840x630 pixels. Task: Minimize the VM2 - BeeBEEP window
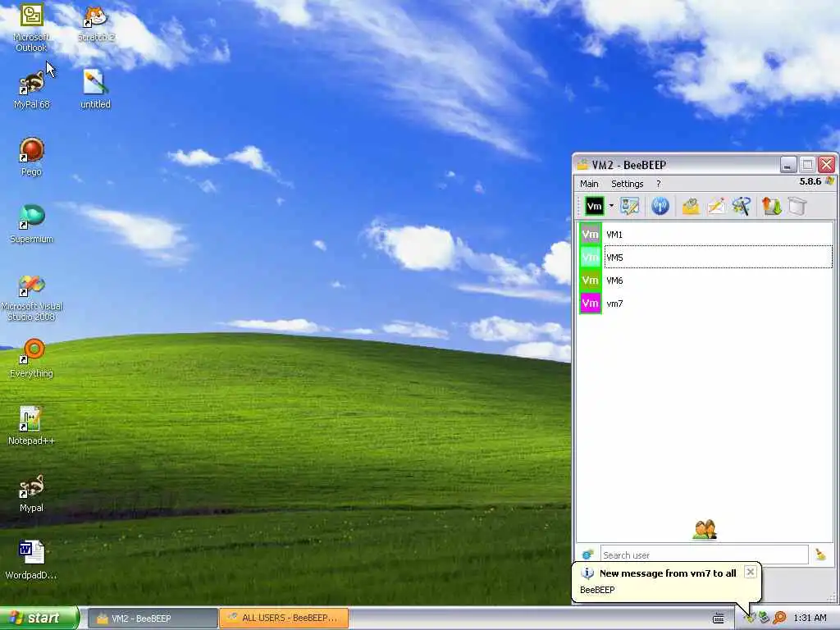pyautogui.click(x=788, y=164)
